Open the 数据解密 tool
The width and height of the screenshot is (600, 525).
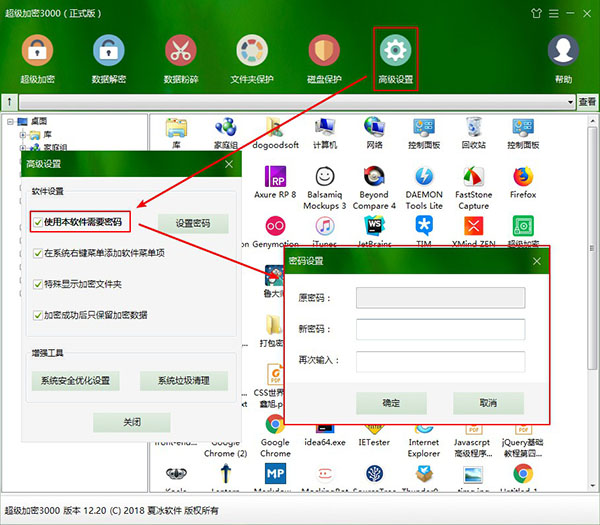(x=108, y=51)
